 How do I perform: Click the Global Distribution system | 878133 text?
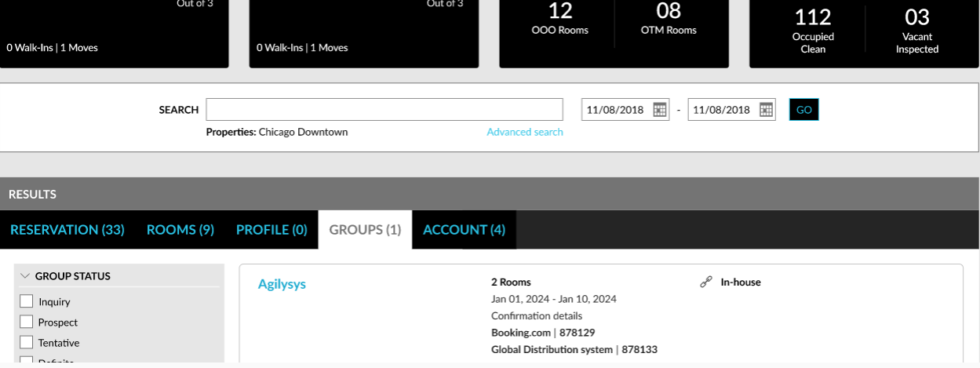(574, 350)
